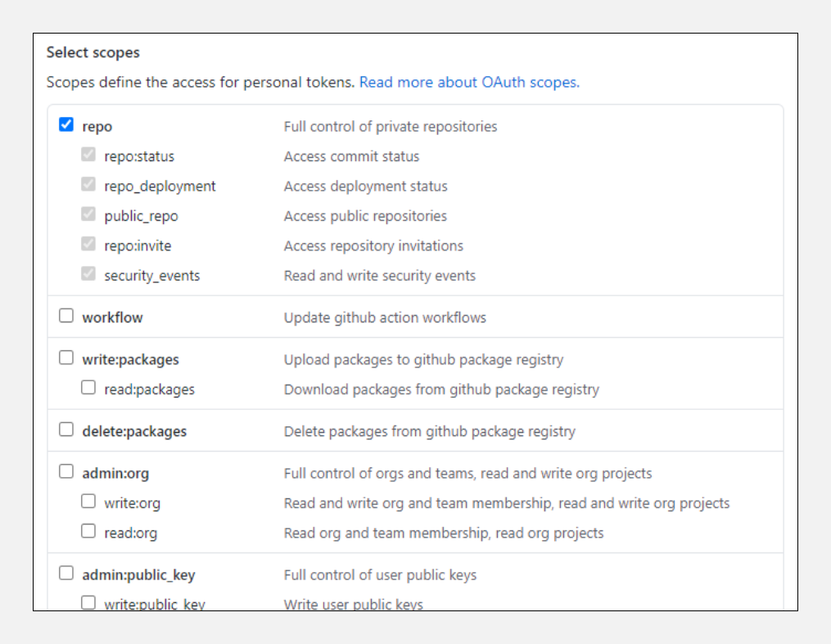Uncheck the repo scope checkbox
Image resolution: width=831 pixels, height=644 pixels.
tap(66, 125)
